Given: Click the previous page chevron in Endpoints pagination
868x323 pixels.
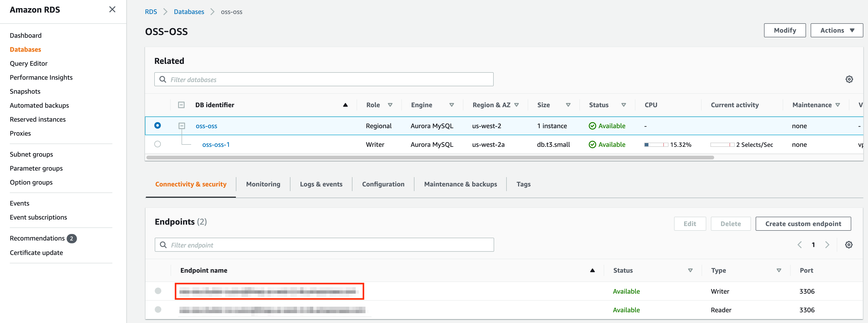Looking at the screenshot, I should (x=799, y=244).
